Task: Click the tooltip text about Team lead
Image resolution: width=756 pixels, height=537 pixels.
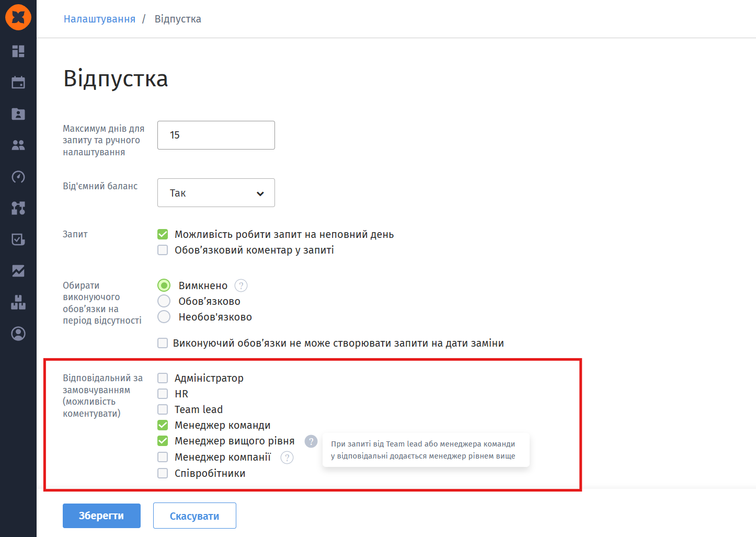Action: [423, 450]
